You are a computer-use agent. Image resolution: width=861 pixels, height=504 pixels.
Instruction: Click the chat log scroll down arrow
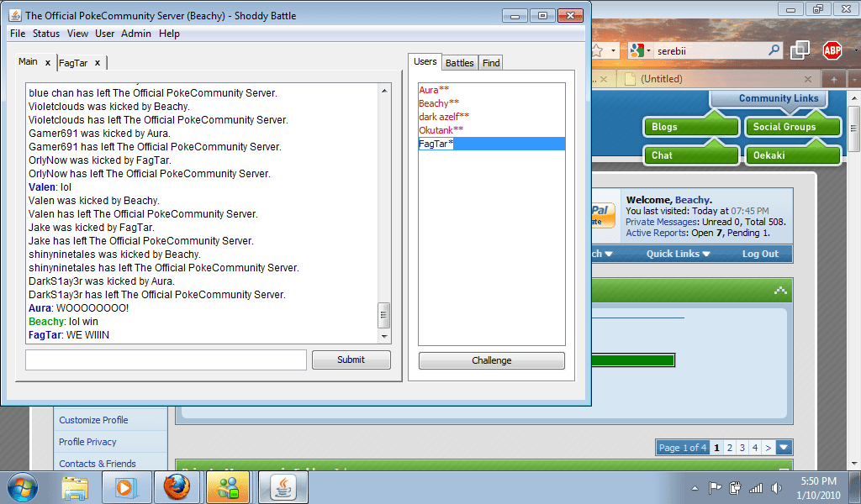(x=384, y=337)
